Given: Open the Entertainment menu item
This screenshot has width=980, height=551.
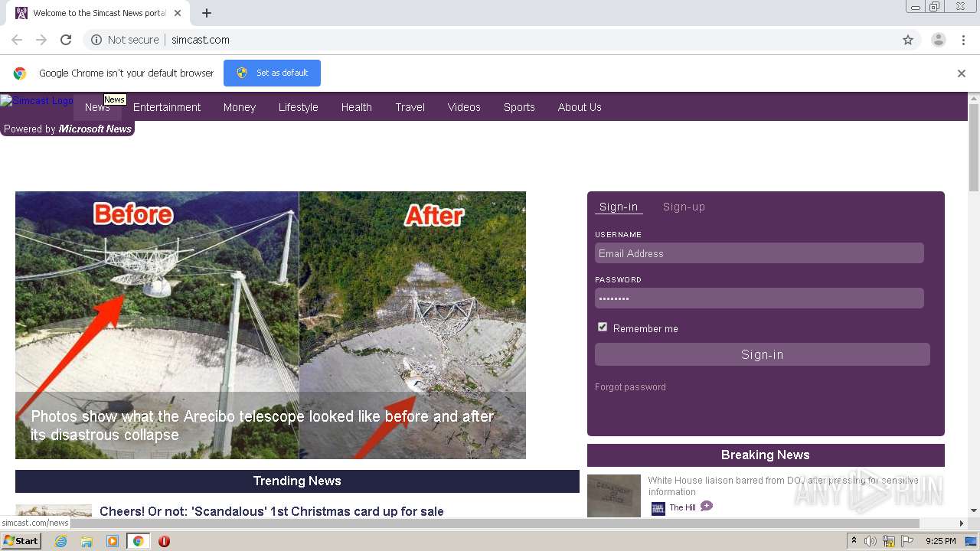Looking at the screenshot, I should pos(167,107).
